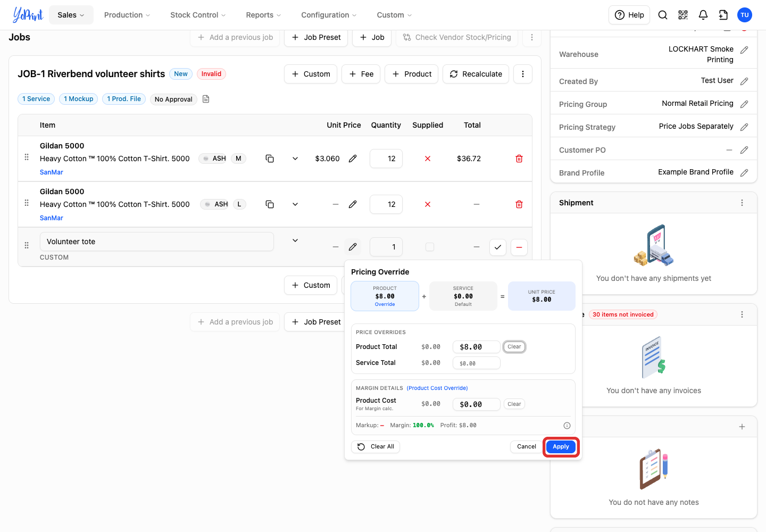The image size is (766, 532).
Task: Duplicate the Gildan 5000 ASH M item
Action: pyautogui.click(x=270, y=159)
